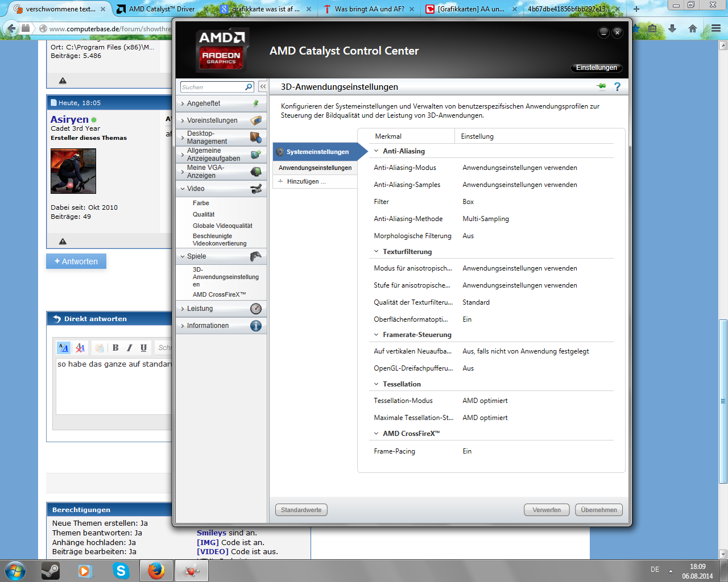The width and height of the screenshot is (728, 582).
Task: Open Globale Videoqualität item
Action: point(222,226)
